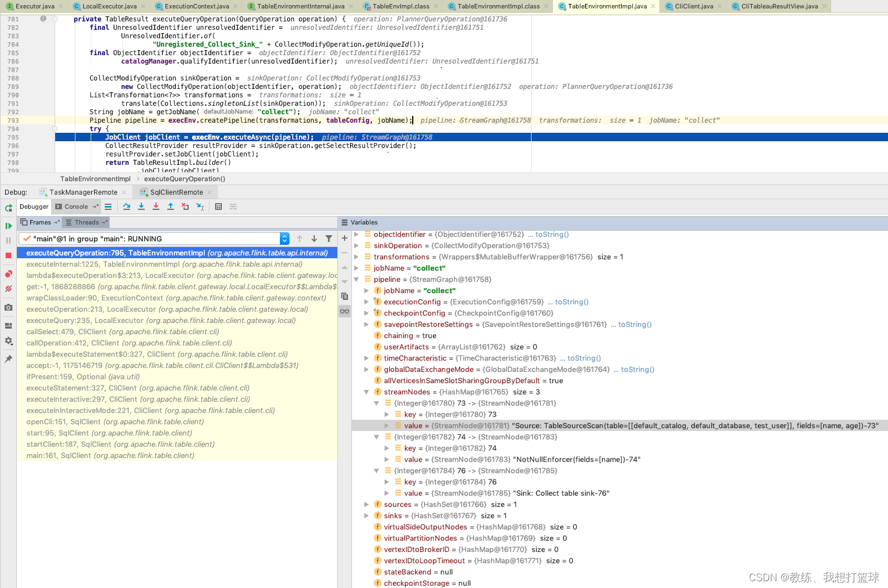The height and width of the screenshot is (588, 888).
Task: Select the NotNullEnforcer value row
Action: point(619,460)
